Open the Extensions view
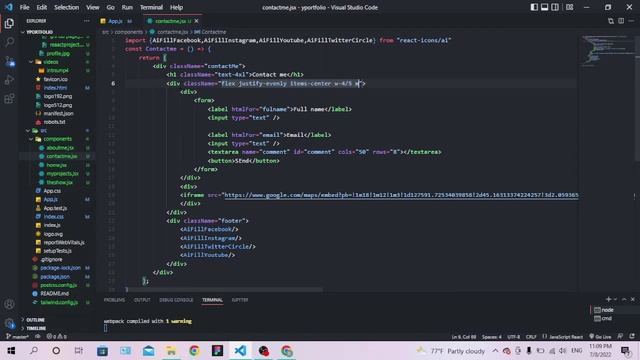This screenshot has width=640, height=360. coord(9,98)
